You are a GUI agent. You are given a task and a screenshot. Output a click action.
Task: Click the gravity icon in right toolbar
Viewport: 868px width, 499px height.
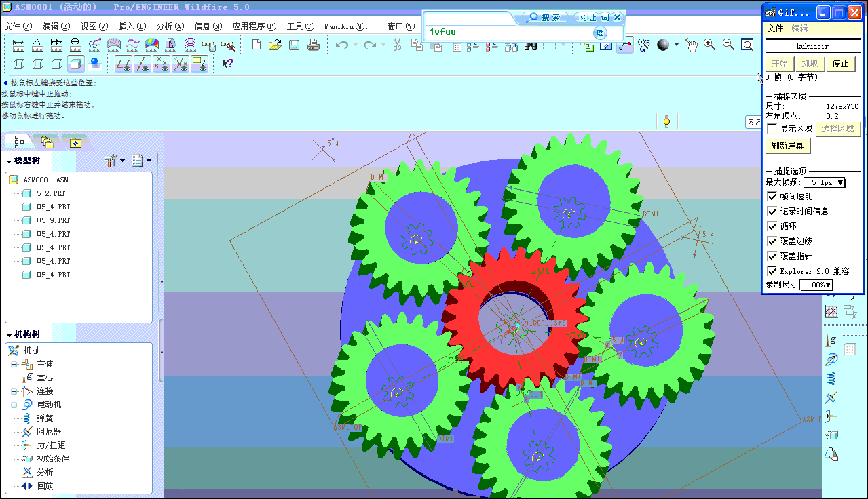pyautogui.click(x=831, y=341)
